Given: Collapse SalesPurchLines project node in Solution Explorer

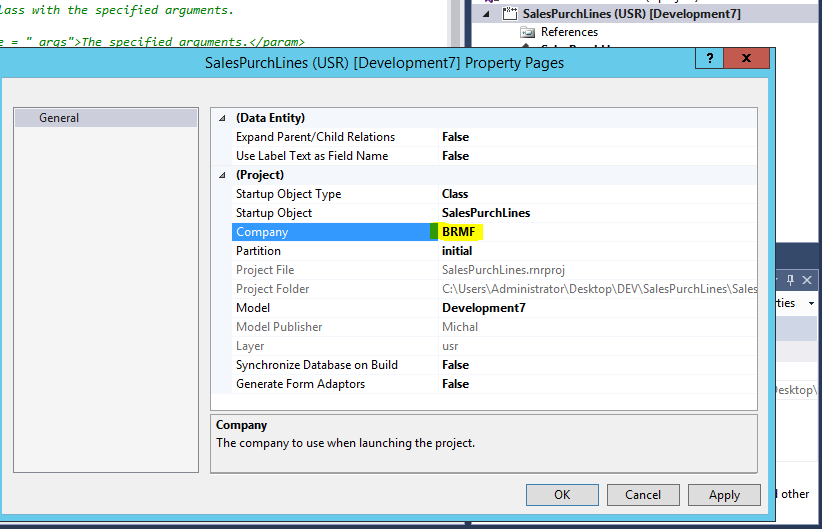Looking at the screenshot, I should [x=486, y=14].
